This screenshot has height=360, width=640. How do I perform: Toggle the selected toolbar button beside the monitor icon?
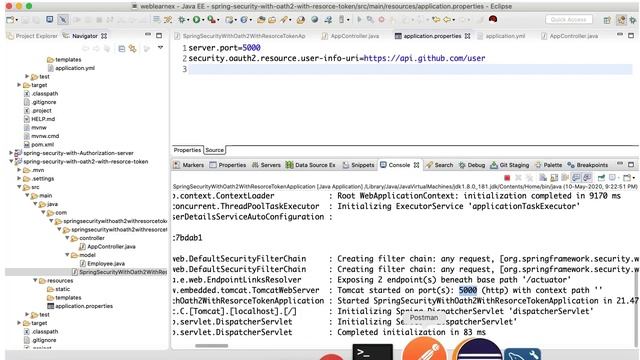(63, 20)
